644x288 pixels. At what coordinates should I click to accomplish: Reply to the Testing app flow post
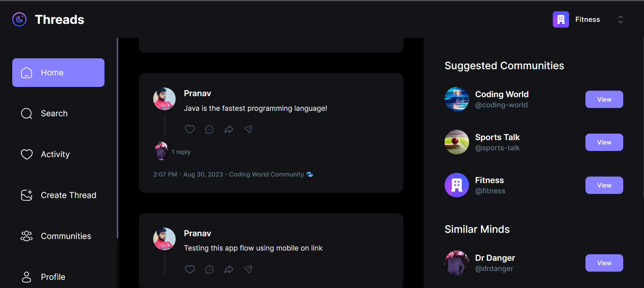pos(209,269)
